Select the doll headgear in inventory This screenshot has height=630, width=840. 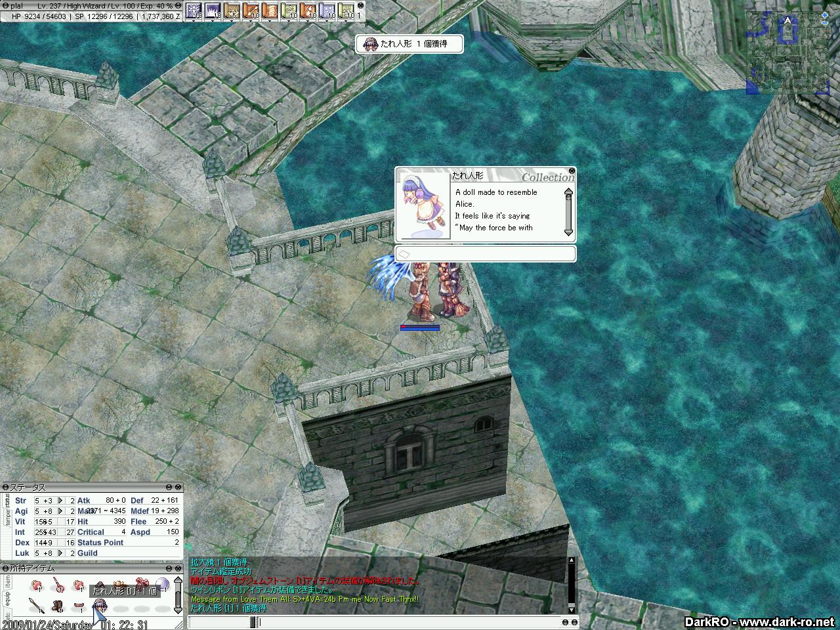point(100,605)
